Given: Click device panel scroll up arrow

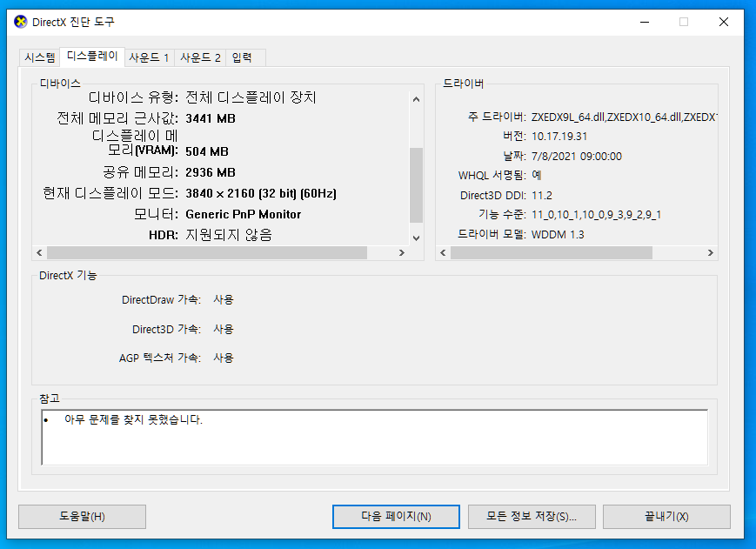Looking at the screenshot, I should 416,99.
